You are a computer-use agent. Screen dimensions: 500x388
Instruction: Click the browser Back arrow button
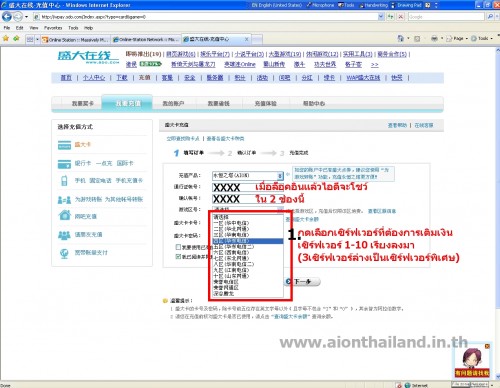tap(7, 16)
